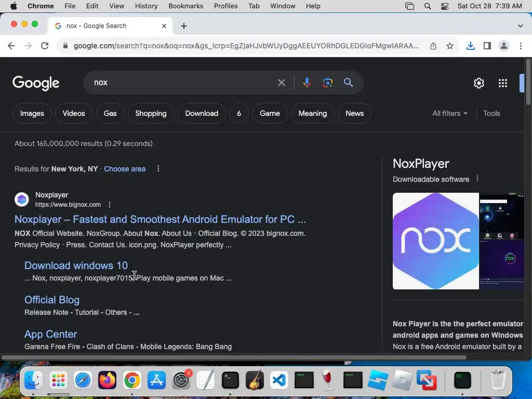Toggle the Chrome side panel icon
The width and height of the screenshot is (532, 399).
487,46
